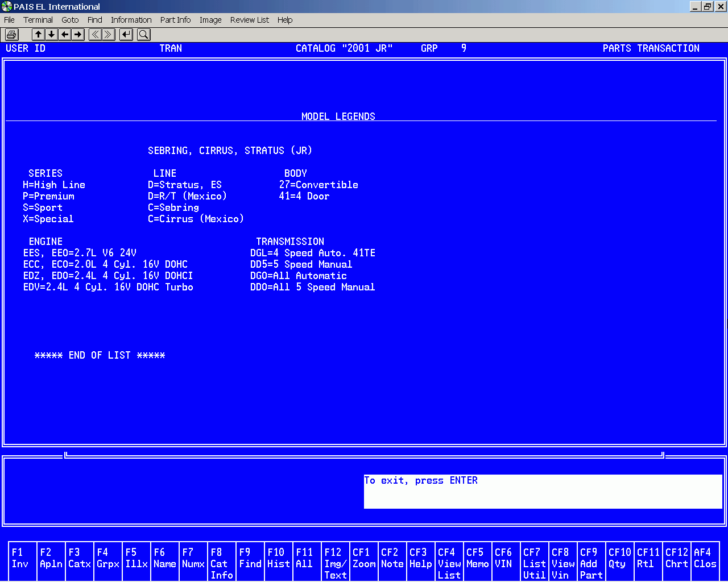
Task: Select the CF6 VIN function key
Action: pyautogui.click(x=506, y=562)
